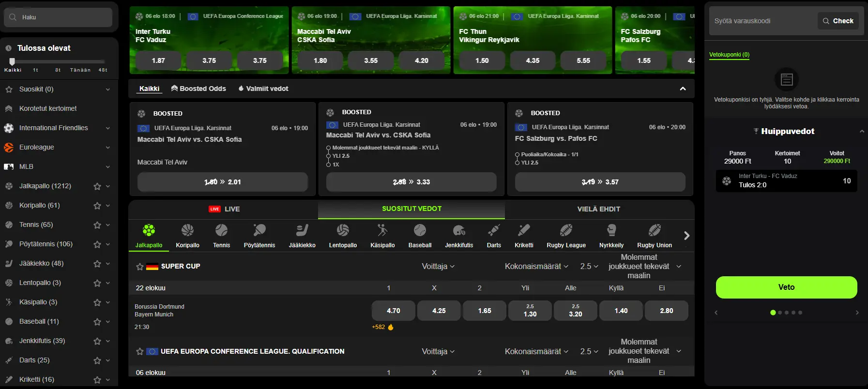Star Pöytätennis as a favorite
This screenshot has width=868, height=389.
pyautogui.click(x=97, y=244)
